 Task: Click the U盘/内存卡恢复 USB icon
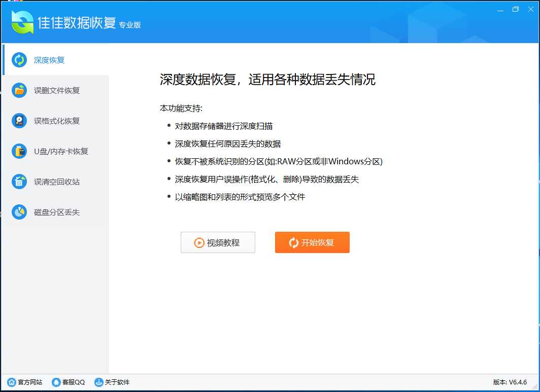(19, 151)
